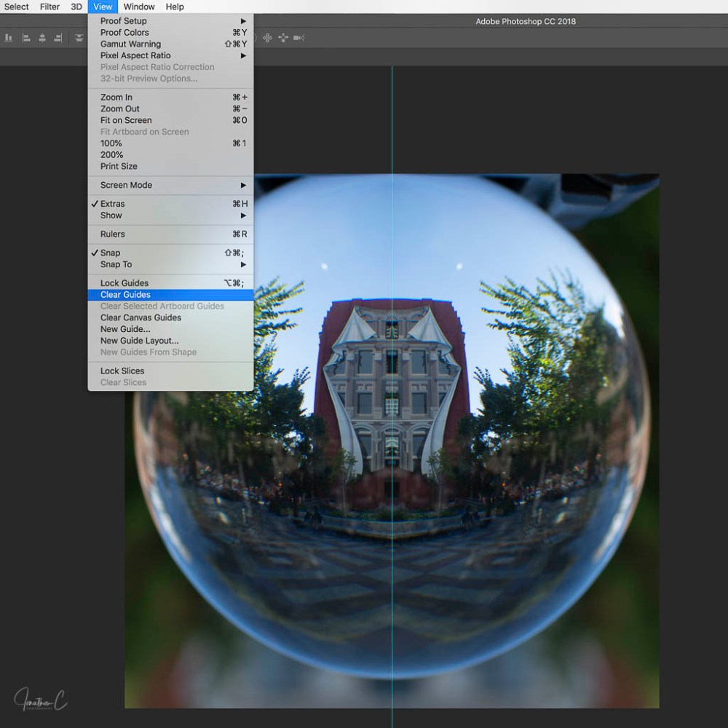Click Fit on Screen menu command
The image size is (728, 728).
pos(126,120)
